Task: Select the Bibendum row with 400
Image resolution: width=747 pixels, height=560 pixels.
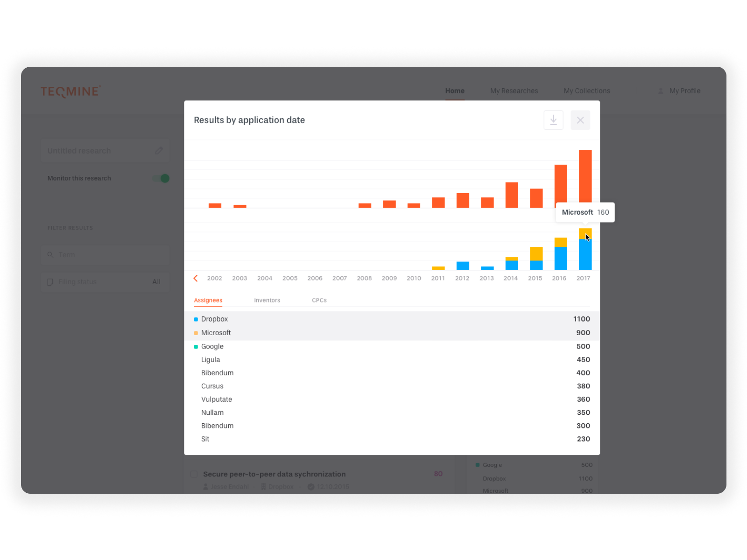Action: pos(392,373)
